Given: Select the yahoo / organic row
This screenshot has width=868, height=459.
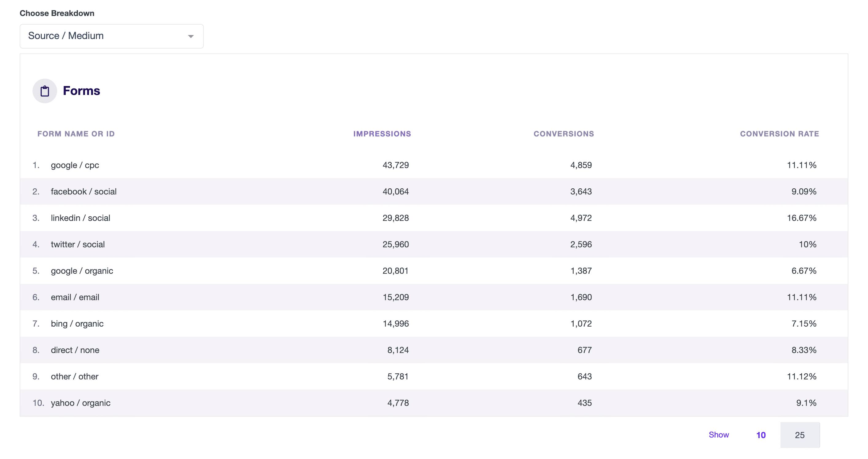Looking at the screenshot, I should point(434,403).
